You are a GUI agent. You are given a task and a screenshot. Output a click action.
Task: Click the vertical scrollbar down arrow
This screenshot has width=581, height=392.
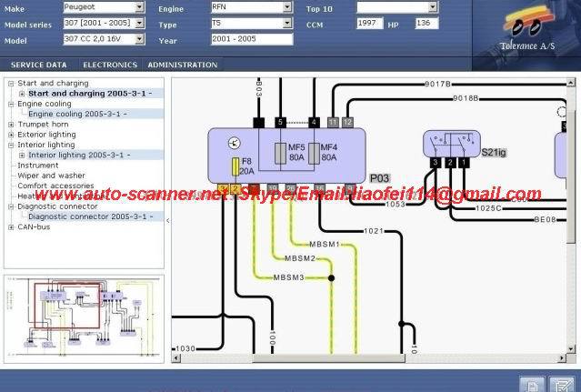click(x=571, y=348)
